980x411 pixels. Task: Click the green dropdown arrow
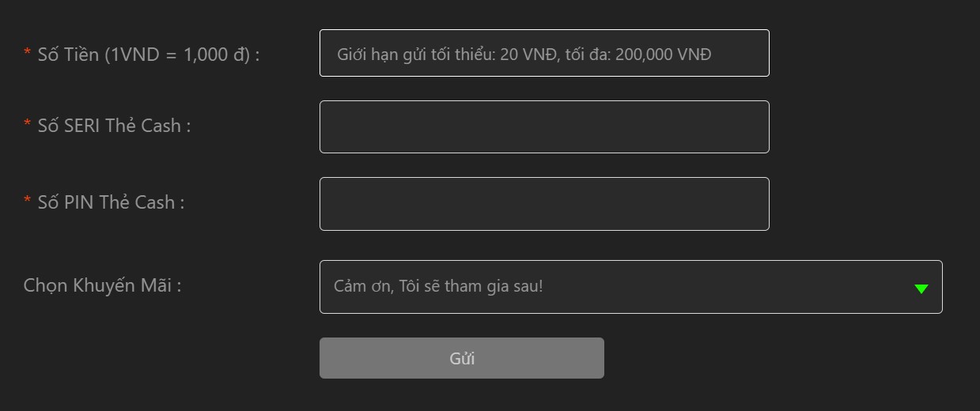coord(921,288)
